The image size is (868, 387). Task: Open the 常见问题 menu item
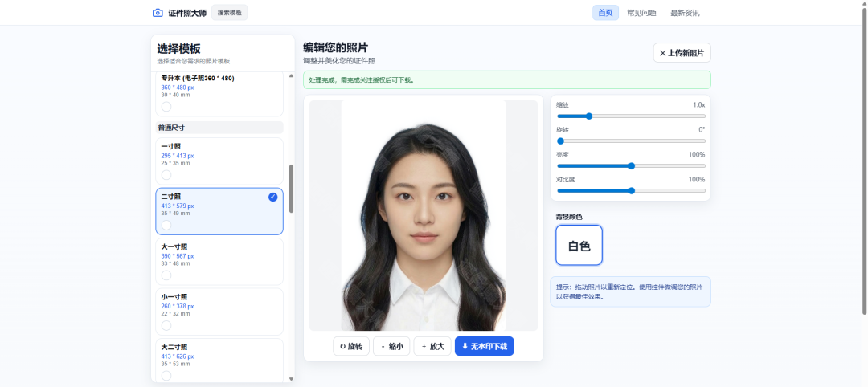tap(641, 13)
